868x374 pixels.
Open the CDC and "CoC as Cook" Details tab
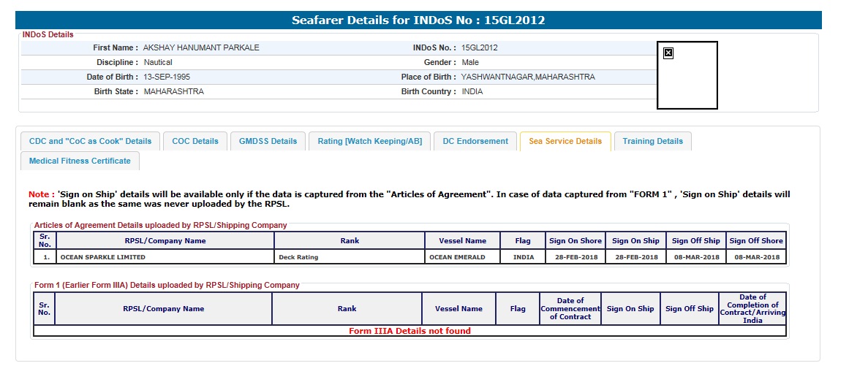(x=90, y=142)
